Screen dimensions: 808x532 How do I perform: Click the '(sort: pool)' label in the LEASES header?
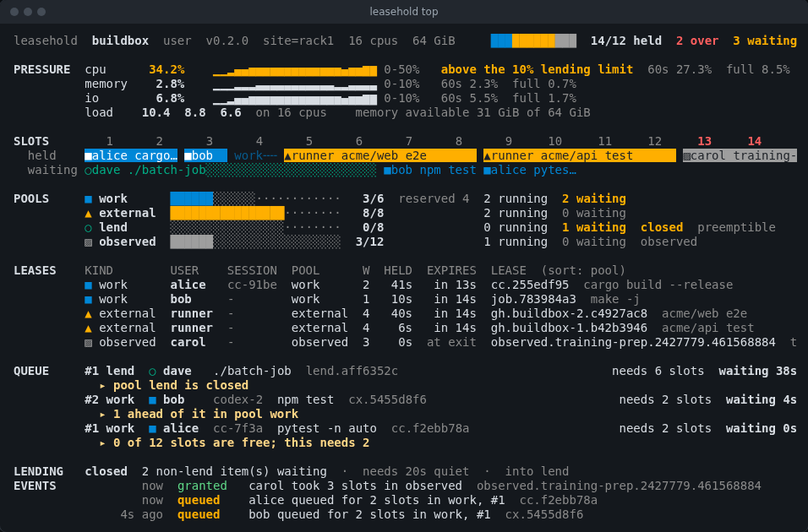click(583, 271)
